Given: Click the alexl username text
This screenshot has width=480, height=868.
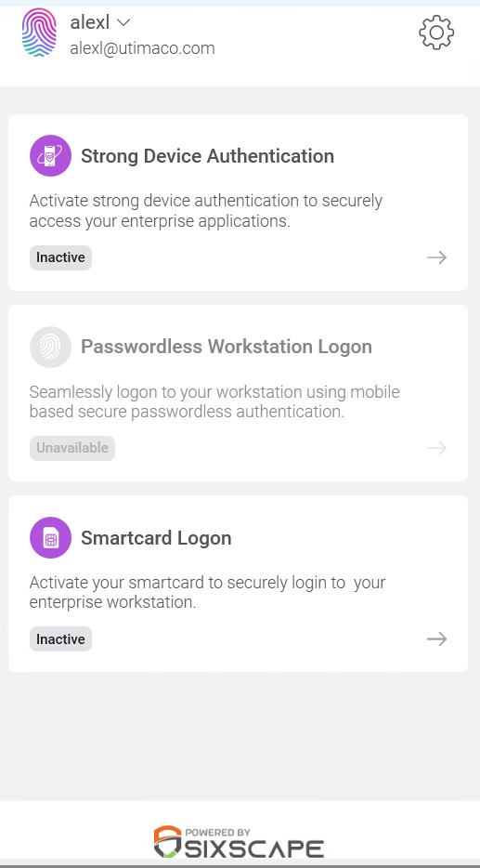Looking at the screenshot, I should 89,22.
